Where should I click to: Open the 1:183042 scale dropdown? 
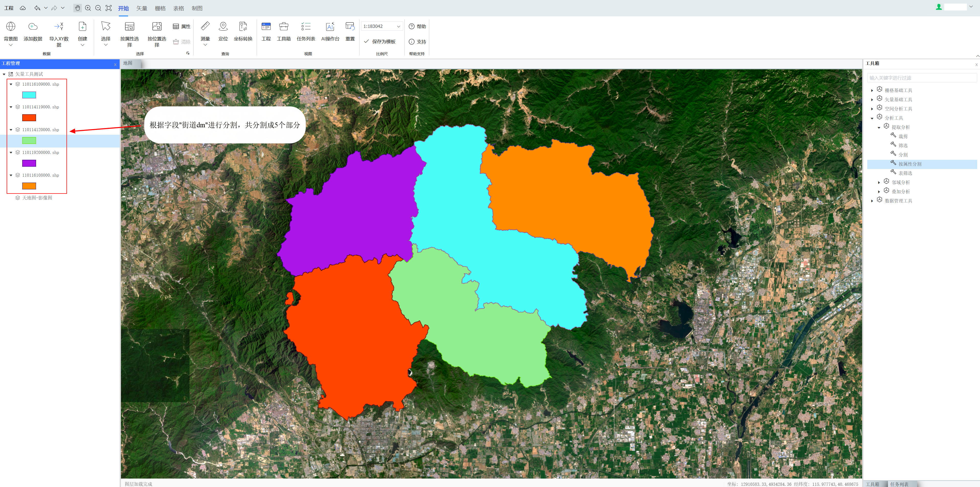coord(398,26)
